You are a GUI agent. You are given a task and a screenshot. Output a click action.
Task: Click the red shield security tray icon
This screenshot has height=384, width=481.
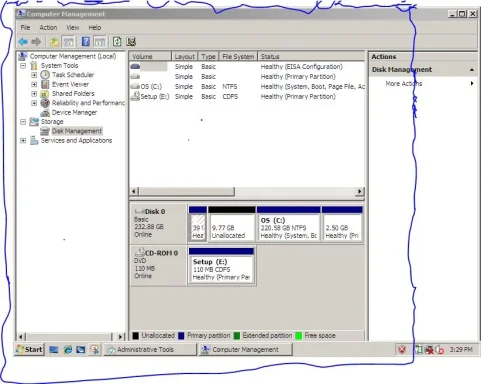tap(402, 350)
